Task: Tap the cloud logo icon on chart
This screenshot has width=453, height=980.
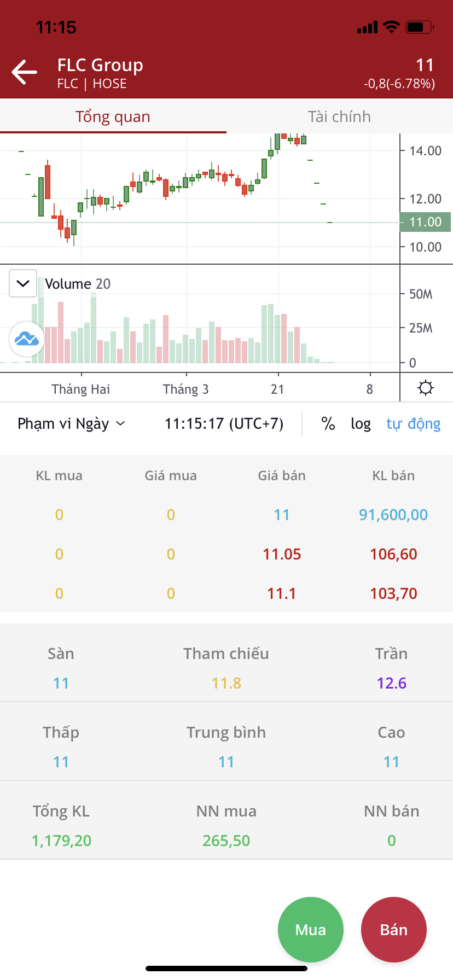Action: pyautogui.click(x=26, y=339)
